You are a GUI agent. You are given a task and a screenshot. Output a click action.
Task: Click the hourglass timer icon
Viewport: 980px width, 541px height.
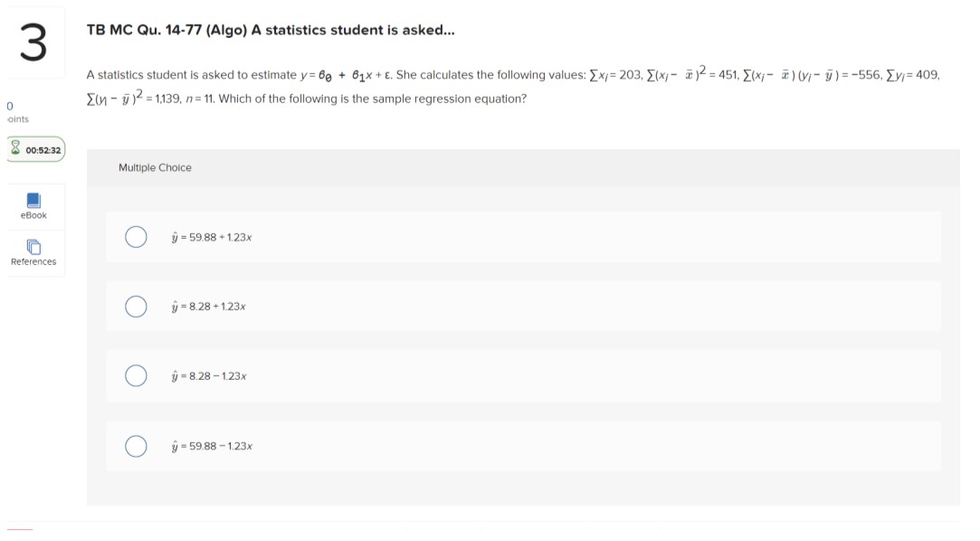coord(16,149)
